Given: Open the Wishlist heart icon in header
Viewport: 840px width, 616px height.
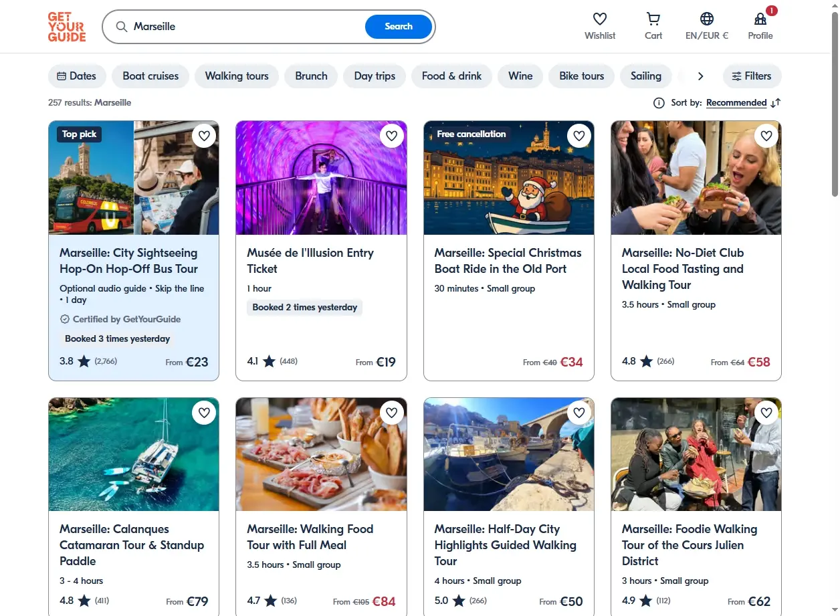Looking at the screenshot, I should click(x=600, y=19).
